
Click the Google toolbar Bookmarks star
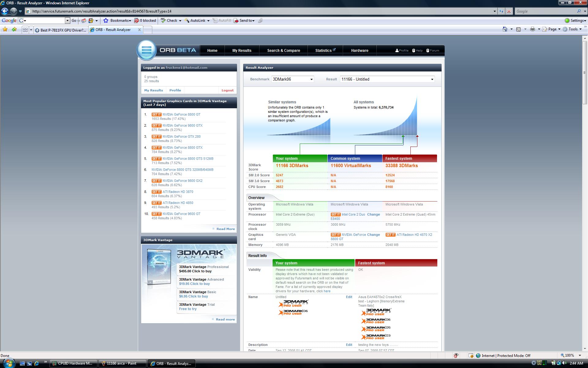[106, 21]
